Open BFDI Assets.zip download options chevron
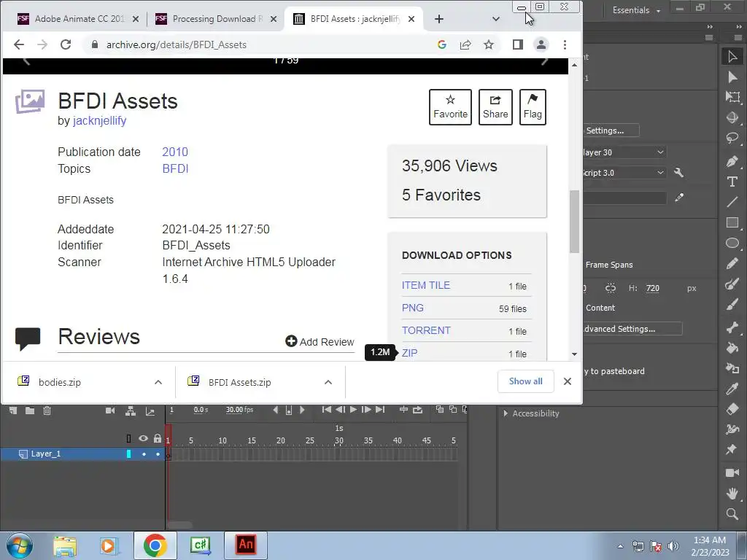This screenshot has height=560, width=747. pyautogui.click(x=328, y=382)
